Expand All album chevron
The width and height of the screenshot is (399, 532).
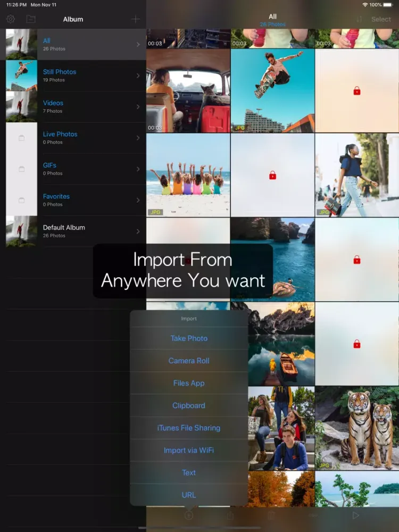[x=138, y=45]
